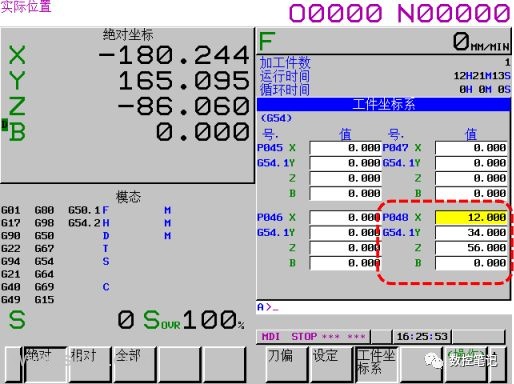The image size is (514, 384).
Task: Click the X absolute value -180.244
Action: 174,55
